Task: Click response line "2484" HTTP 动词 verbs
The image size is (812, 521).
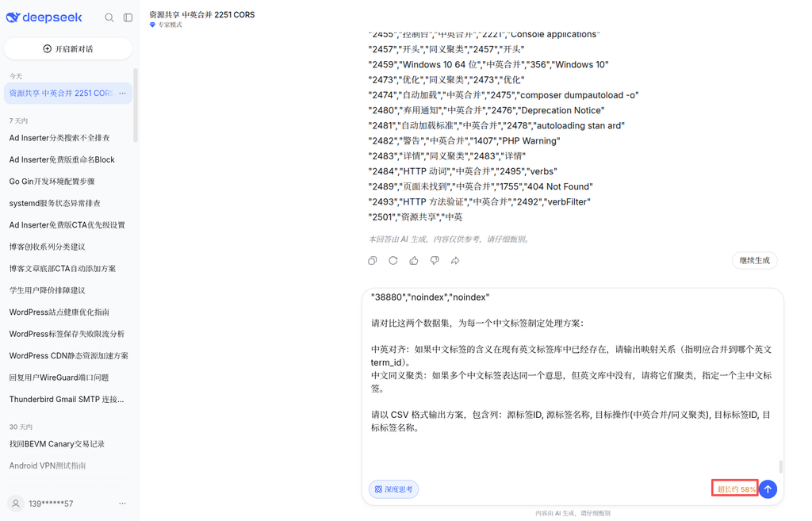Action: [x=462, y=171]
